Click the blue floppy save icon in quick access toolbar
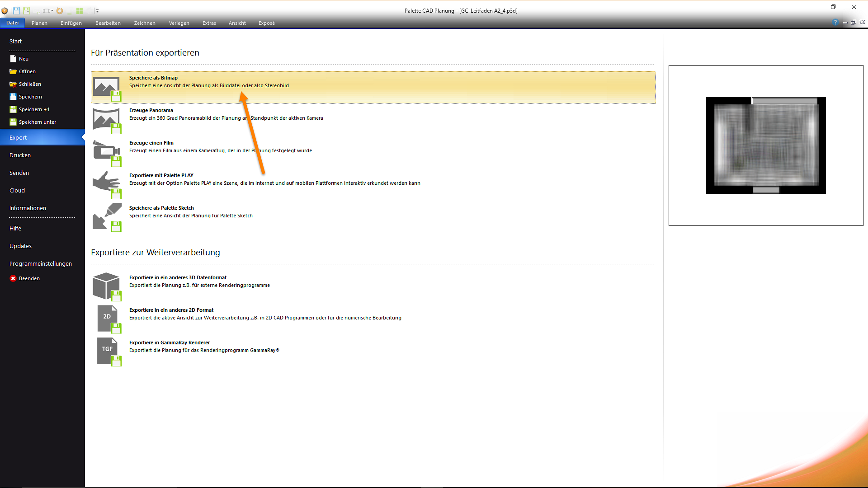This screenshot has width=868, height=488. pyautogui.click(x=17, y=10)
